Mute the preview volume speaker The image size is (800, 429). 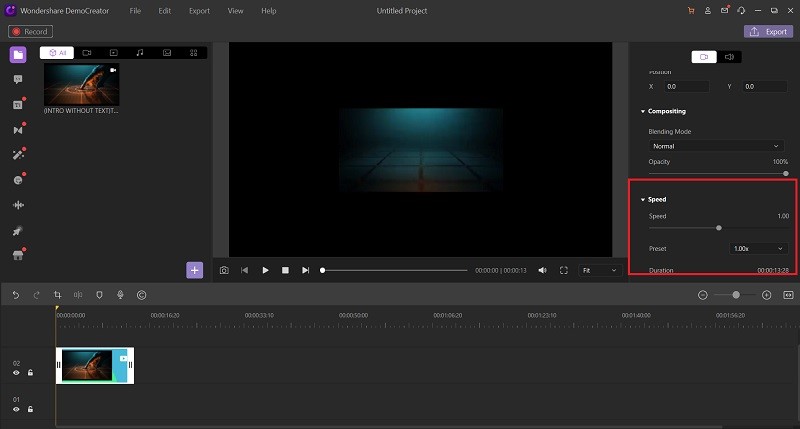543,270
